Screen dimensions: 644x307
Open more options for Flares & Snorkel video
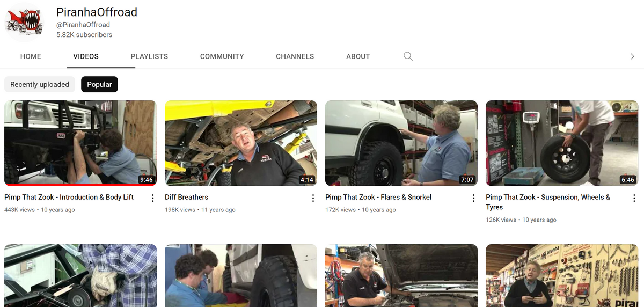pos(473,198)
